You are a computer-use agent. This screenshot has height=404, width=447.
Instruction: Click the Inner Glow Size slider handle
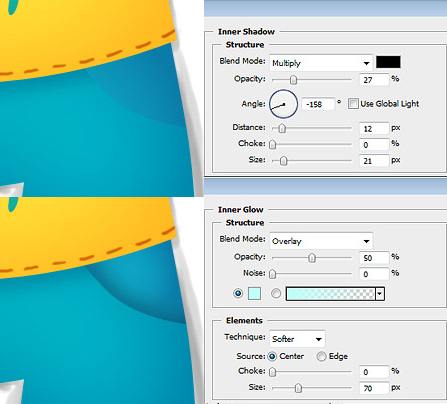pos(299,388)
